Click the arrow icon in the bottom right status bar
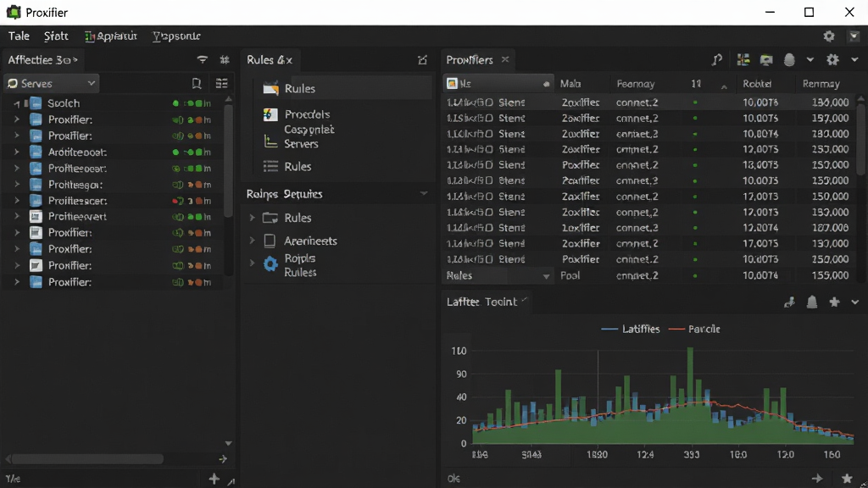Image resolution: width=868 pixels, height=488 pixels. (x=817, y=479)
